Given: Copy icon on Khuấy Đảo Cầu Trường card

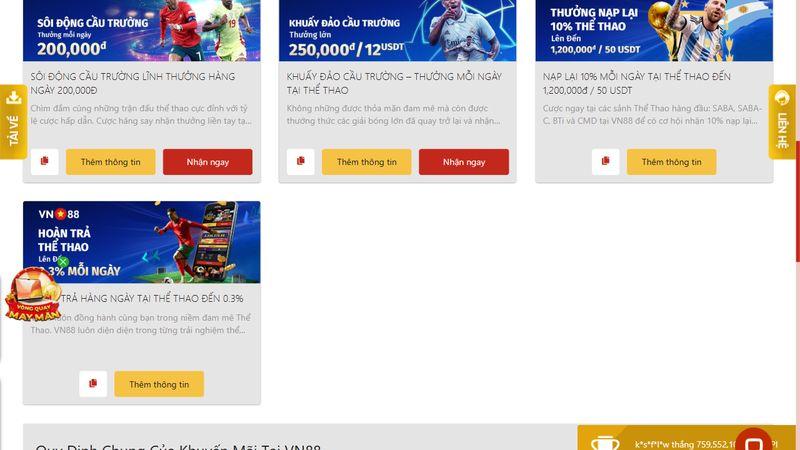Looking at the screenshot, I should [301, 162].
